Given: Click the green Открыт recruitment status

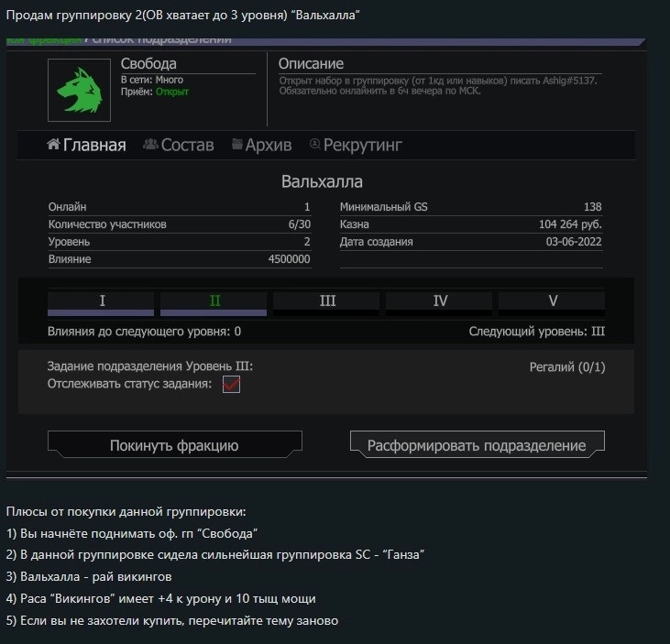Looking at the screenshot, I should (172, 92).
